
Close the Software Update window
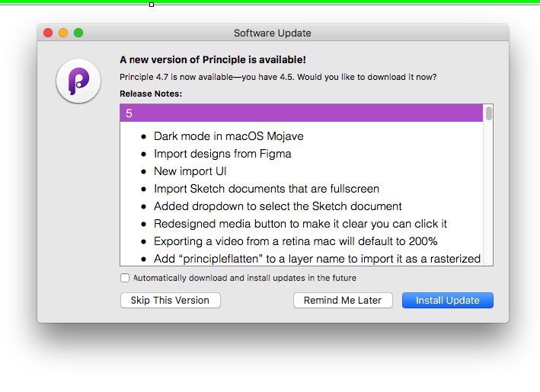[x=48, y=33]
